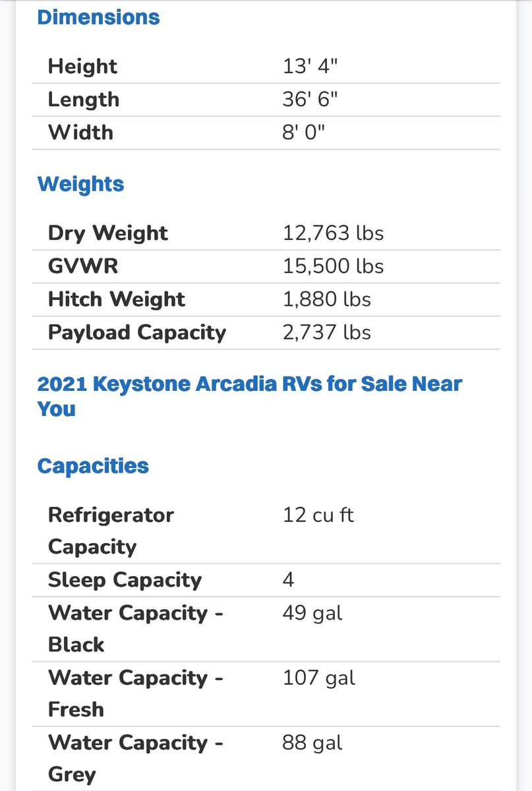This screenshot has height=791, width=532.
Task: Select the Hitch Weight row label
Action: (117, 299)
